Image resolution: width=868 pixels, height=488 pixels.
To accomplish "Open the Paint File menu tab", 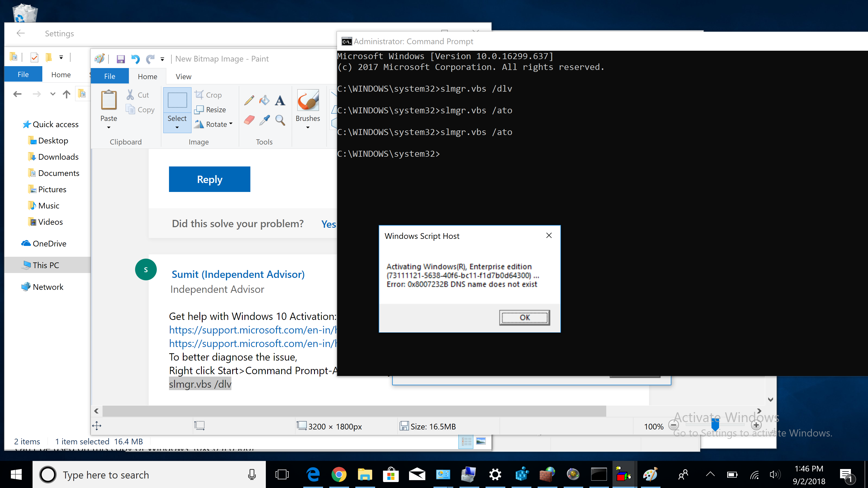I will point(110,76).
